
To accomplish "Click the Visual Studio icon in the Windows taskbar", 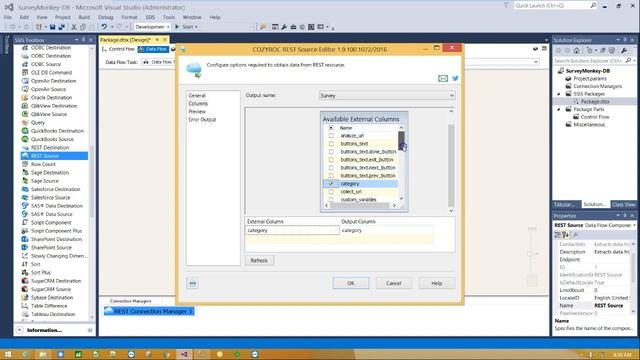I will pos(184,354).
